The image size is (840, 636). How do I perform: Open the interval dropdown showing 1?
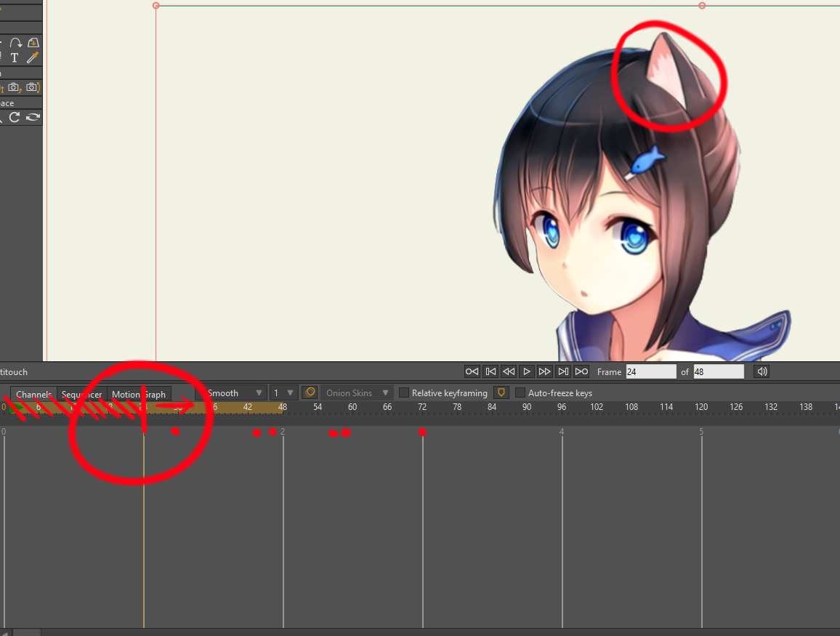(283, 393)
